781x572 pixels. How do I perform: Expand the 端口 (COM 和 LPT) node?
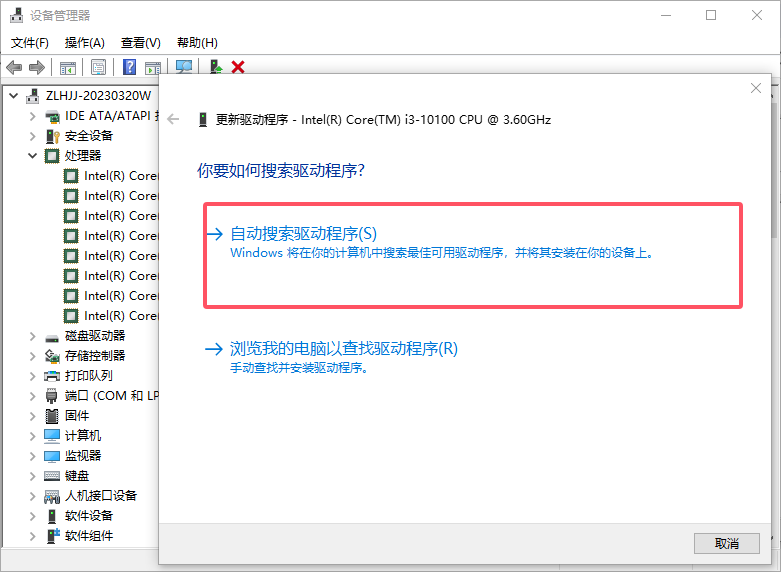coord(33,396)
